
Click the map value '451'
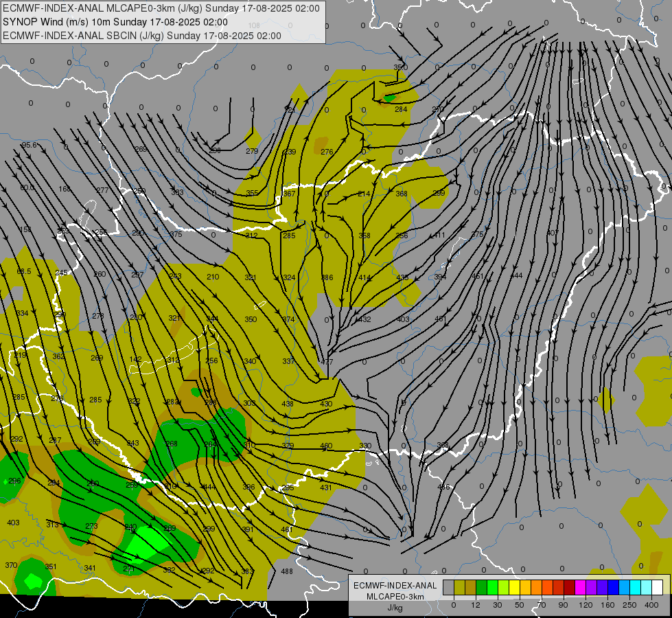(x=478, y=276)
